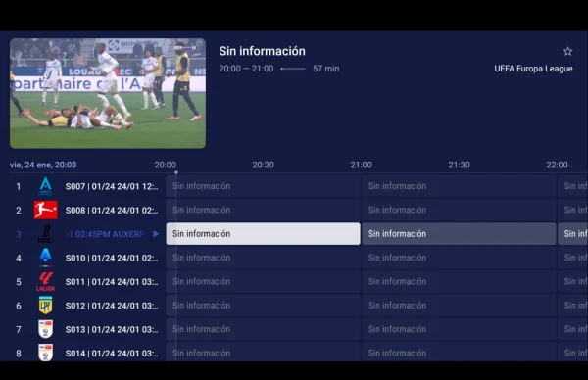Viewport: 588px width, 380px height.
Task: Select the channel 7 Sky Bet logo
Action: click(45, 329)
